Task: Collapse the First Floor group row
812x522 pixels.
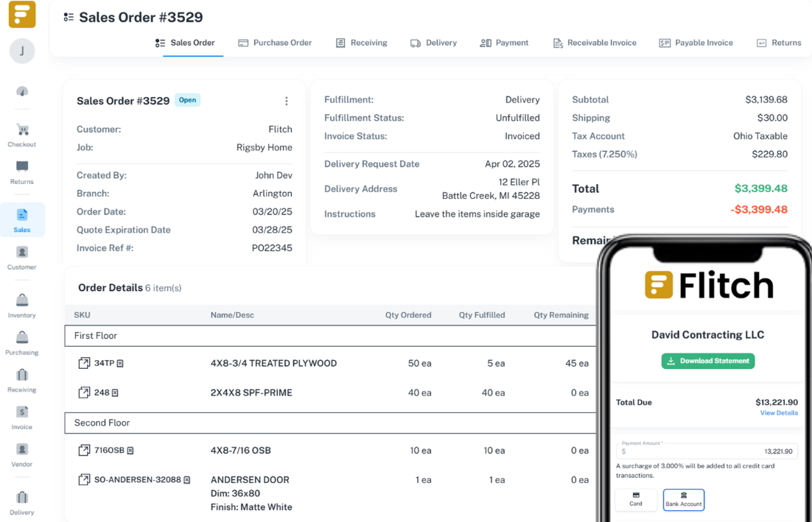Action: click(330, 336)
